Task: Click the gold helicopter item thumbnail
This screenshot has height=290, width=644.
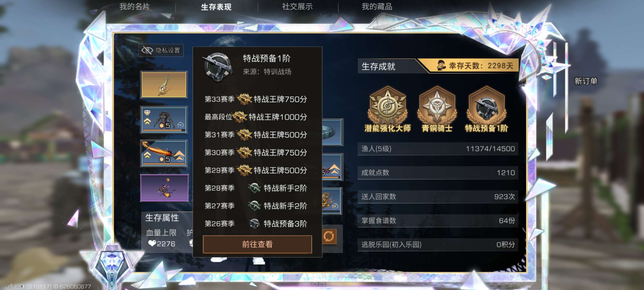Action: coord(164,84)
